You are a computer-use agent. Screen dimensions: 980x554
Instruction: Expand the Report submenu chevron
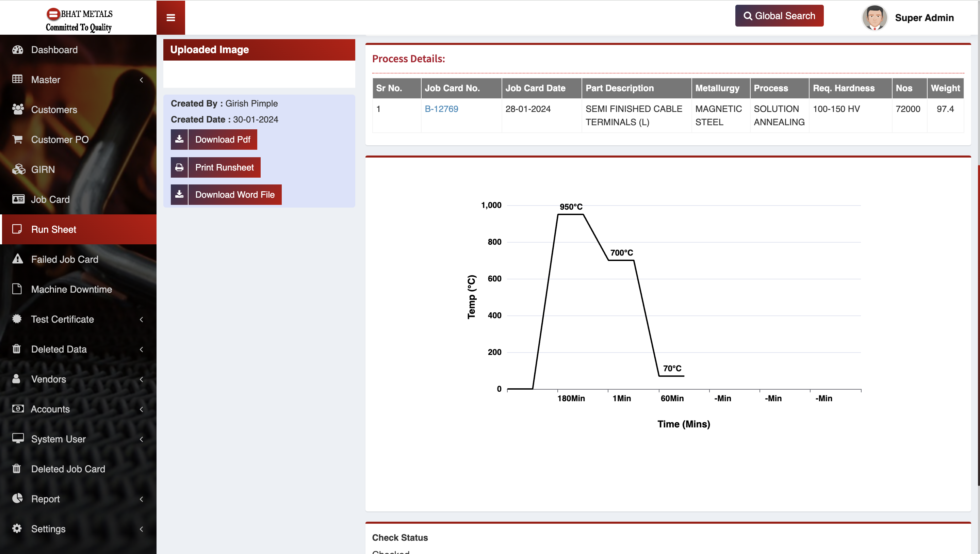[141, 499]
